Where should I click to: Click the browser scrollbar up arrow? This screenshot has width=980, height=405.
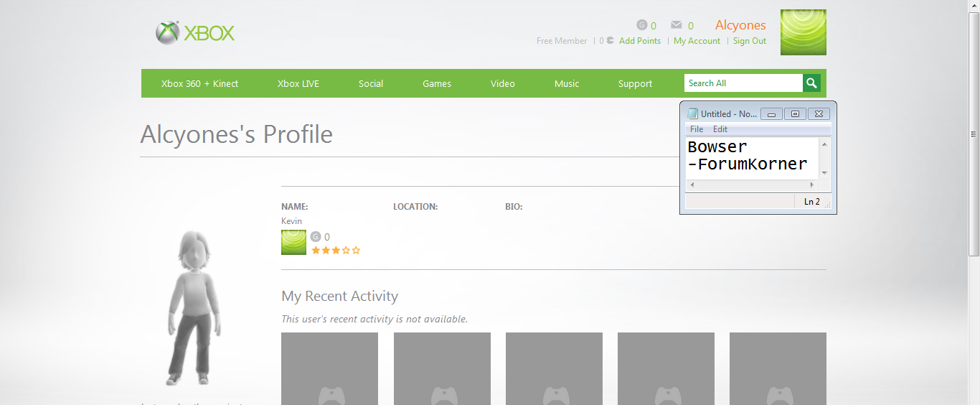tap(974, 6)
